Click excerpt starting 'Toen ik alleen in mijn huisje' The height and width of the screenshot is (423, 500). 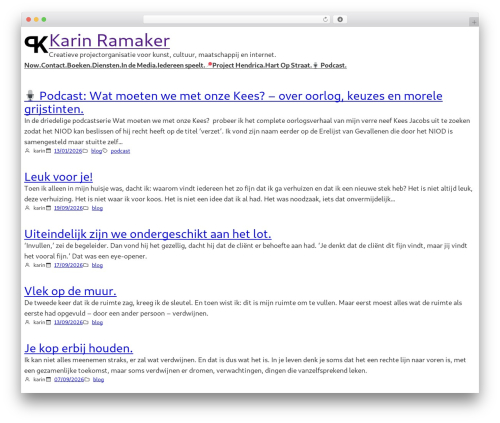pyautogui.click(x=248, y=194)
